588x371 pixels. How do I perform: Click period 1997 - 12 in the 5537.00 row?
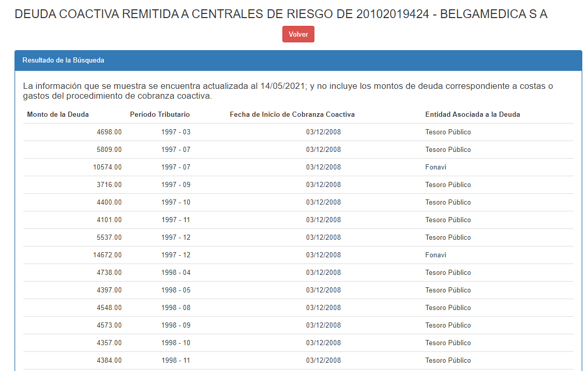click(x=176, y=238)
